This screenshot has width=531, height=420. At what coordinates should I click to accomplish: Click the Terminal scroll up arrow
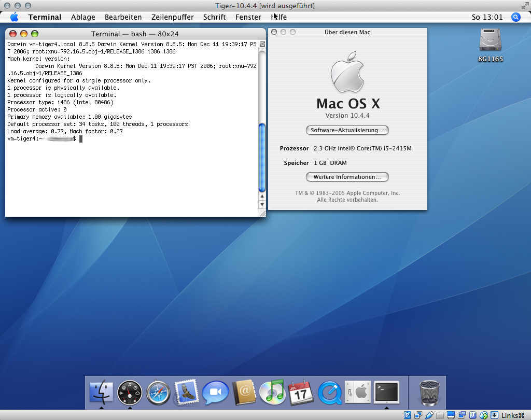click(x=262, y=197)
